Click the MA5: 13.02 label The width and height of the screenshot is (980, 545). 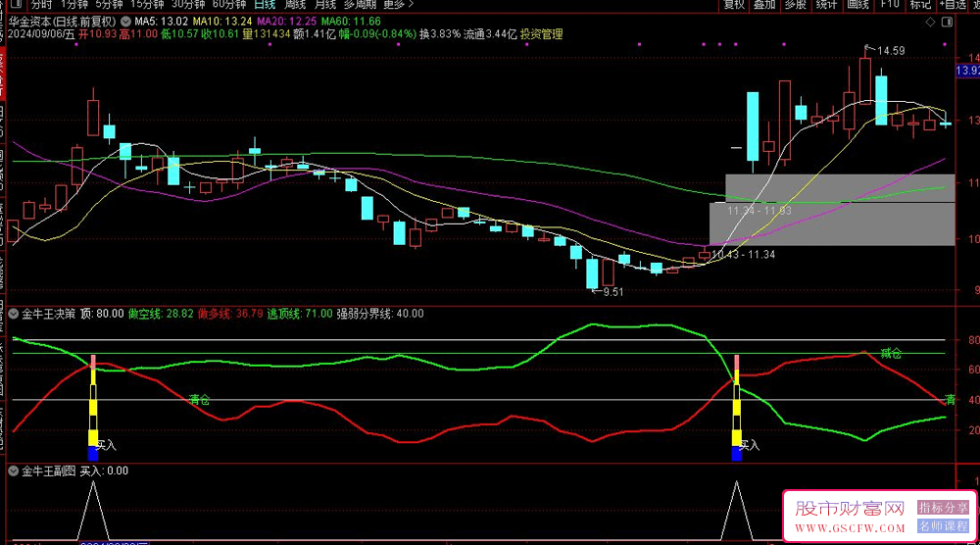(162, 22)
